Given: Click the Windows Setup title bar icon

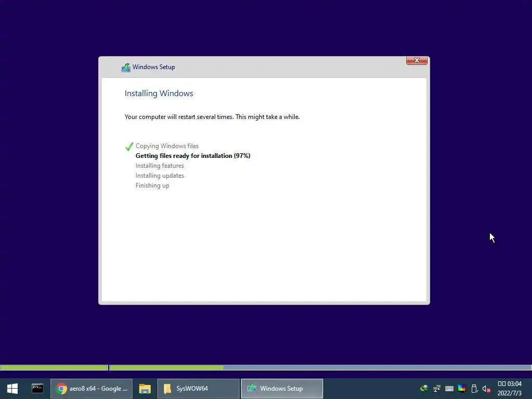Looking at the screenshot, I should coord(126,68).
